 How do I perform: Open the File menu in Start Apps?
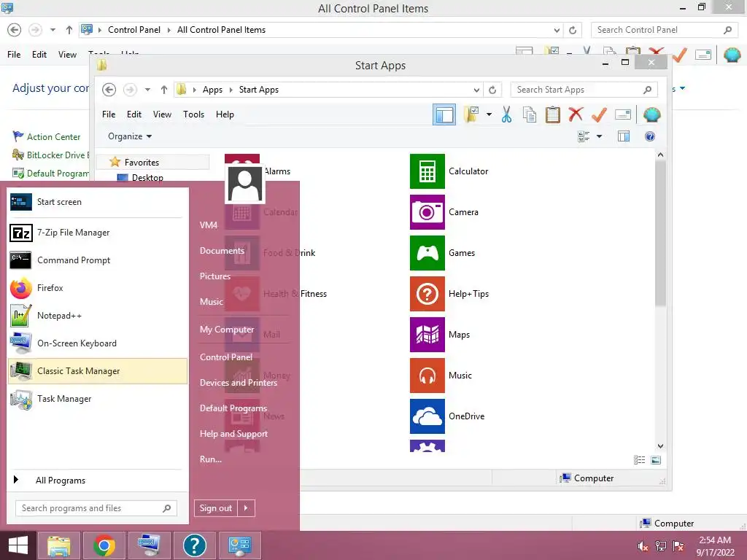point(109,114)
